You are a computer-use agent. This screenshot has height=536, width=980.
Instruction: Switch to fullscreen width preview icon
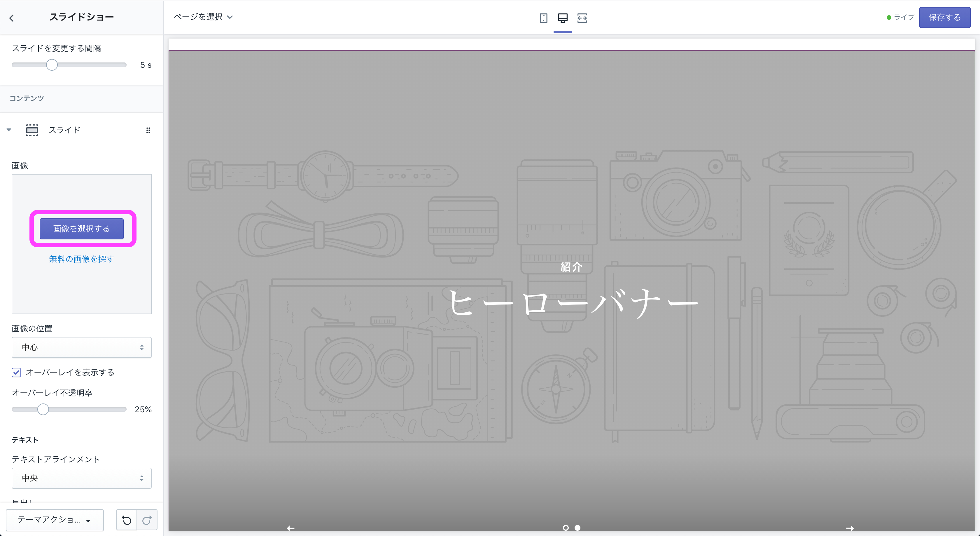(x=582, y=18)
